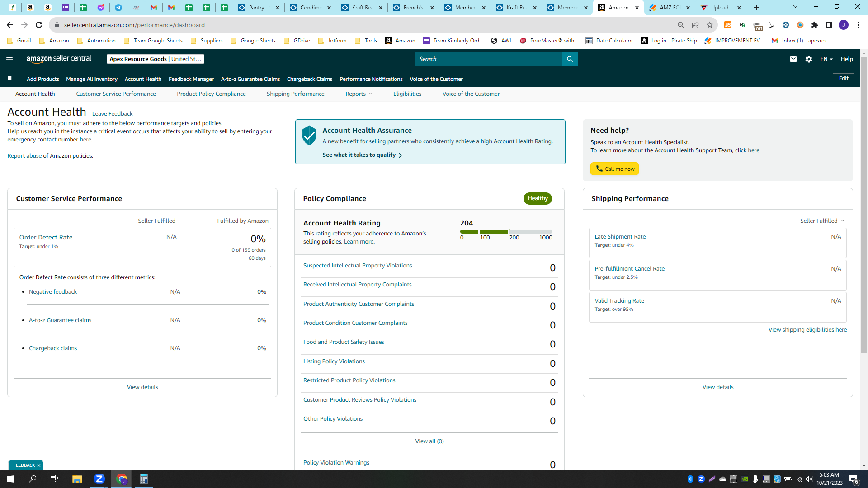Image resolution: width=868 pixels, height=488 pixels.
Task: Open File Explorer from the taskbar
Action: [77, 479]
